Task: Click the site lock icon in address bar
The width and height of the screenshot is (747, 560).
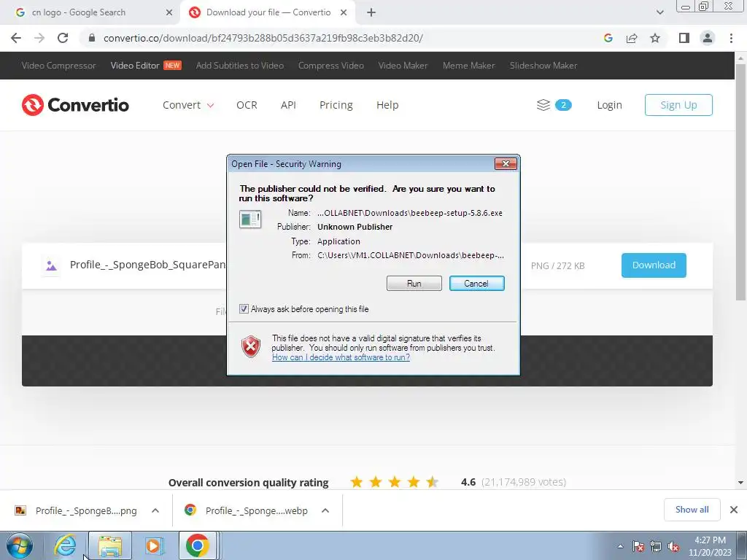Action: (92, 38)
